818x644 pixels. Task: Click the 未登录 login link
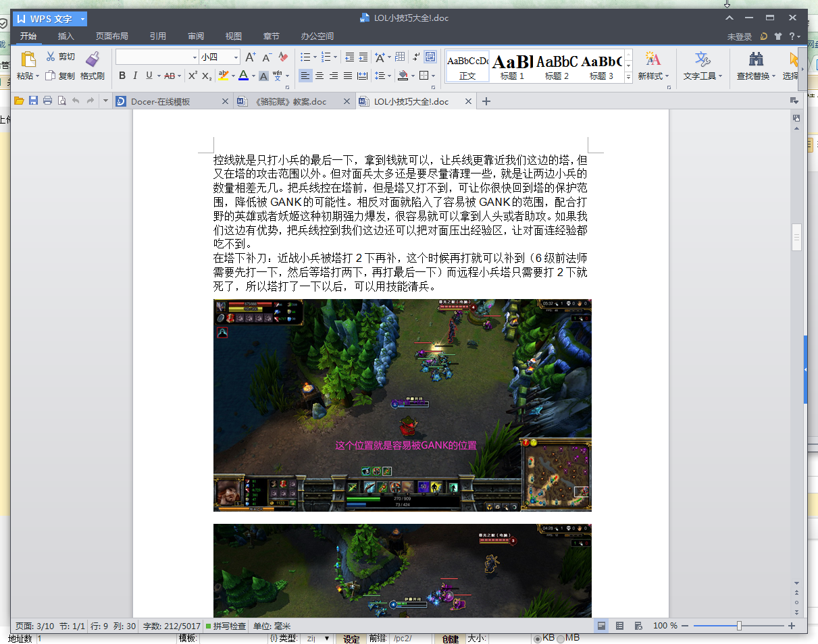click(739, 36)
